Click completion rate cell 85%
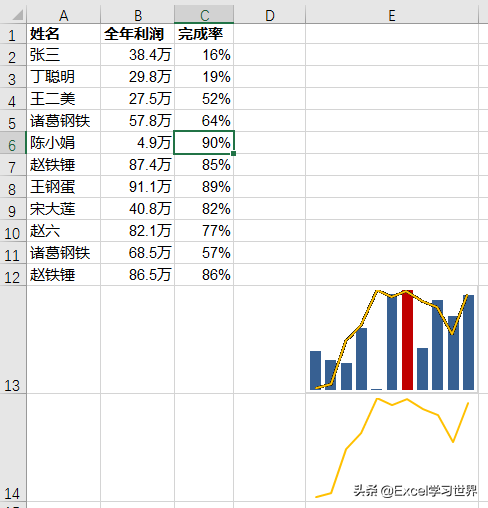488x508 pixels. point(204,165)
